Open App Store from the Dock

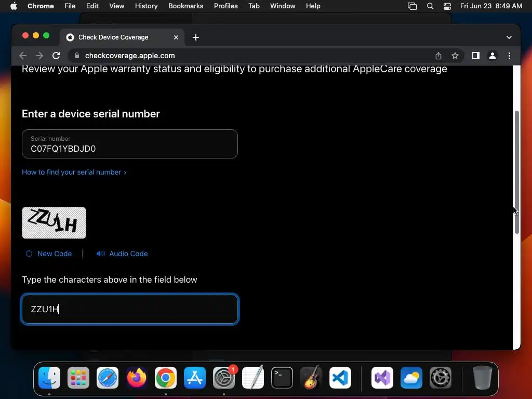click(x=195, y=378)
